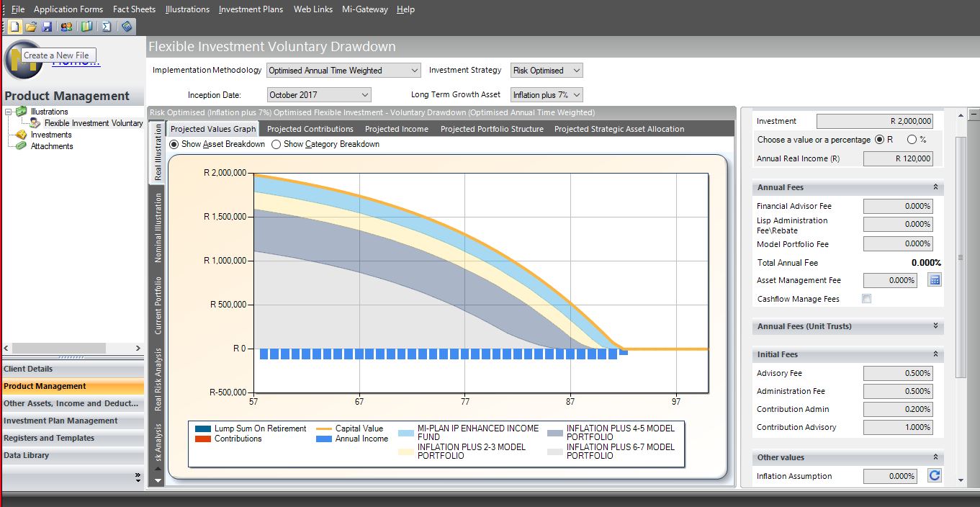Image resolution: width=980 pixels, height=507 pixels.
Task: Expand the Annual Fees (Unit Trusts) section
Action: [x=935, y=326]
